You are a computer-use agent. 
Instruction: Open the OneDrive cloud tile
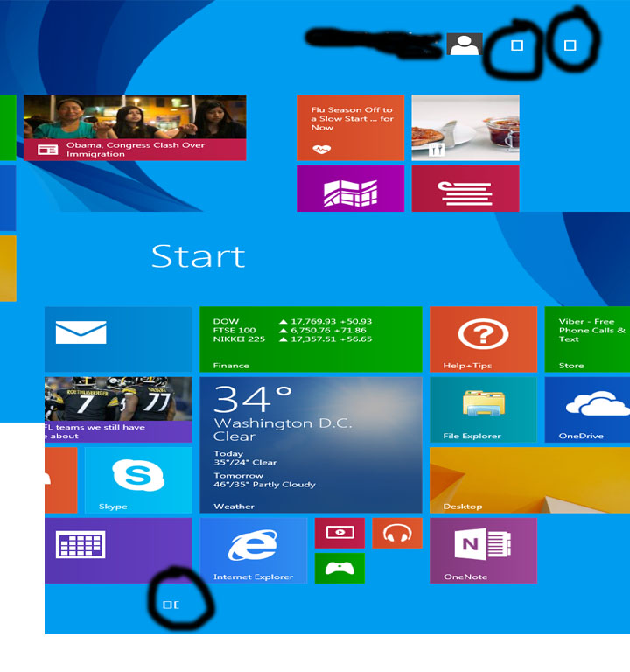click(x=587, y=409)
